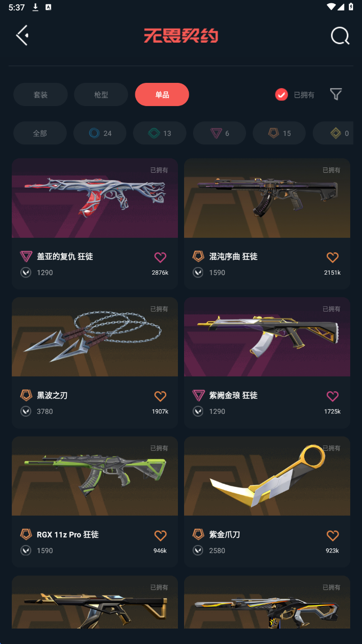Filter by orange pentagon tier 15
The height and width of the screenshot is (644, 362).
point(279,133)
